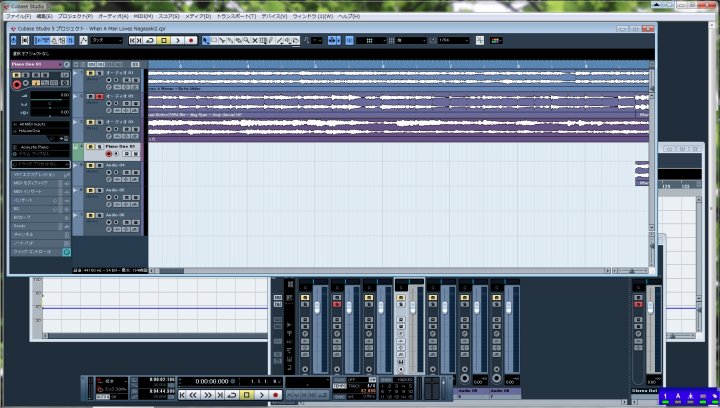Open the grid unit dropdown
Viewport: 720px width, 408px height.
[x=411, y=40]
